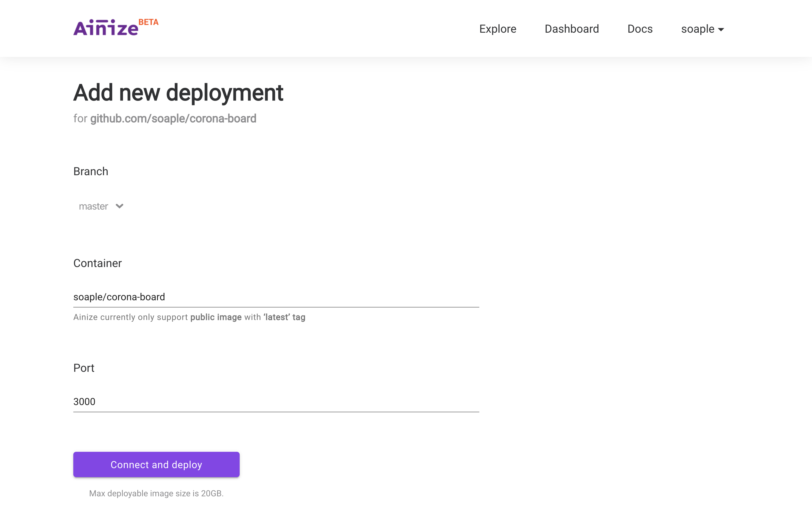This screenshot has width=812, height=507.
Task: Focus the Container image input field
Action: 276,297
